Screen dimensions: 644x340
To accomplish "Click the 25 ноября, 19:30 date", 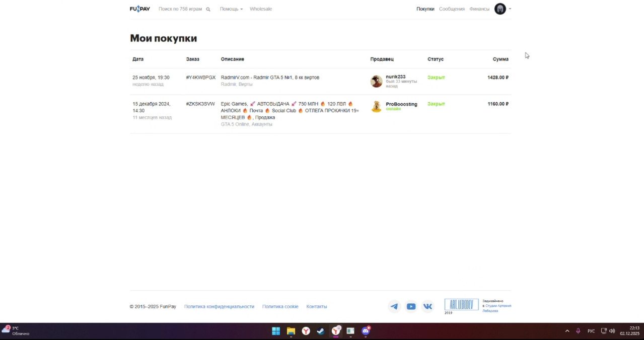I will point(151,78).
